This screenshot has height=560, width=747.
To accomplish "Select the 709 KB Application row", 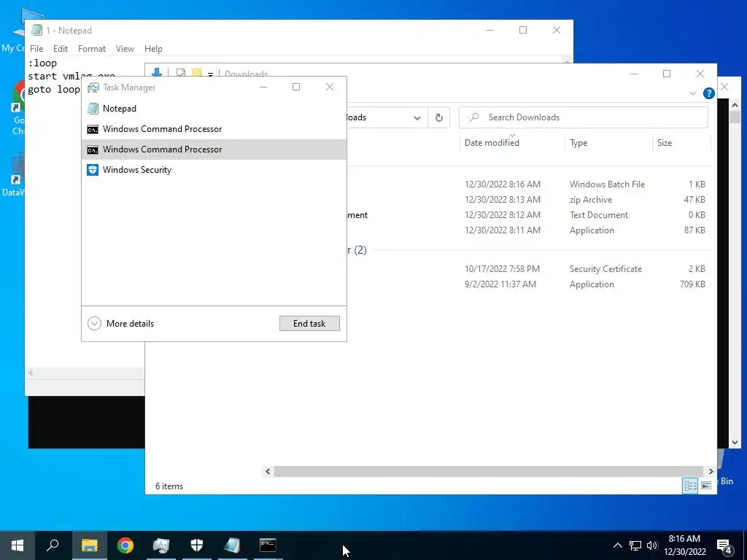I will click(x=529, y=284).
